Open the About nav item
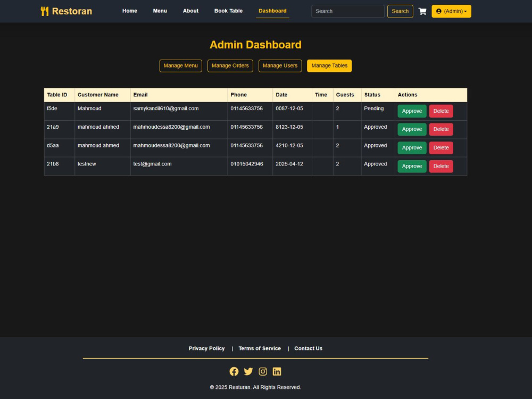 click(x=190, y=11)
